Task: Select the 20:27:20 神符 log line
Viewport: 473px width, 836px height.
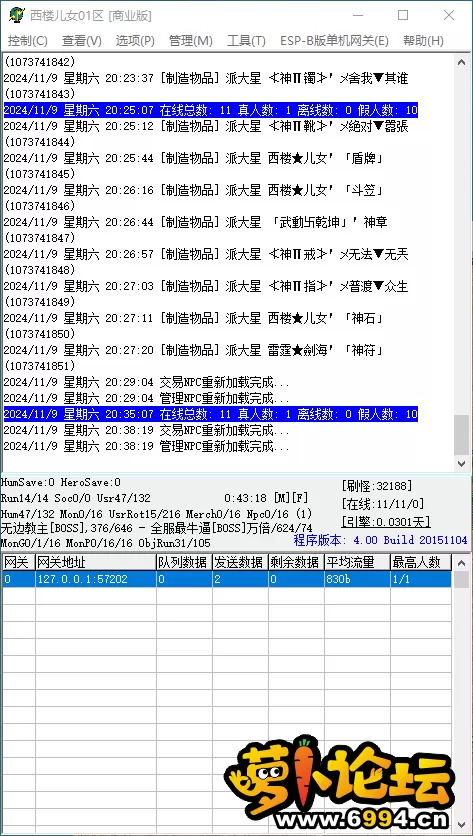Action: [194, 350]
